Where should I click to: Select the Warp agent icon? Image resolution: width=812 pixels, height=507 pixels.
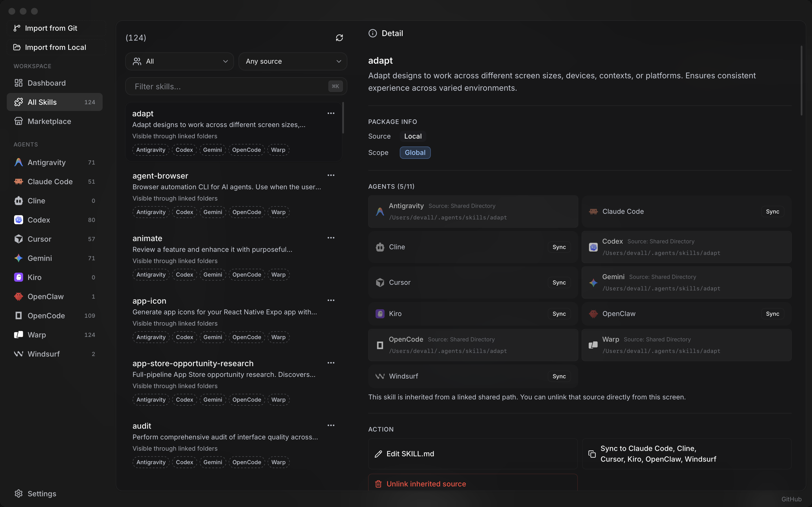(x=18, y=335)
